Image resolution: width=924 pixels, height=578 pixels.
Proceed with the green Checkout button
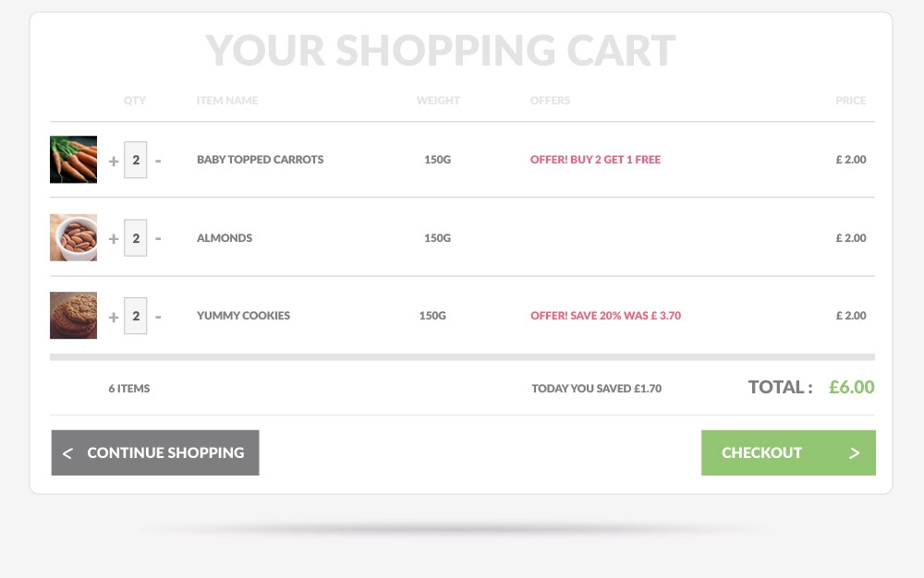point(788,452)
